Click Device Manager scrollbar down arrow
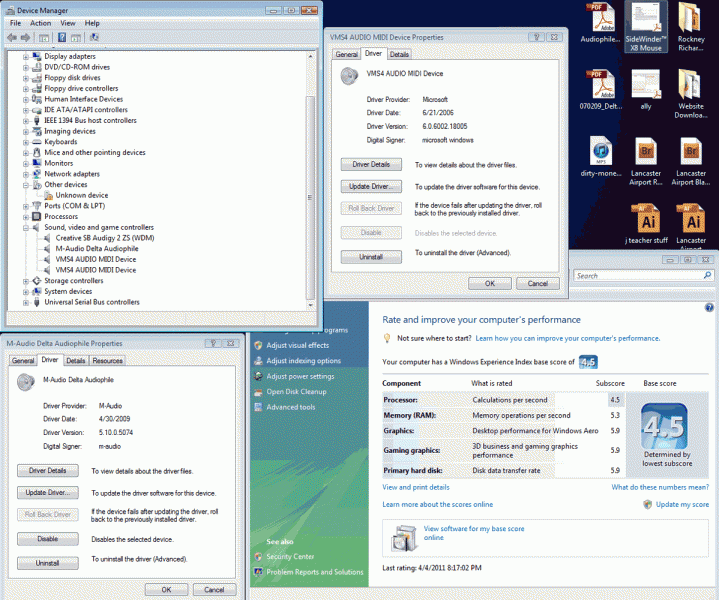719x600 pixels. [x=310, y=305]
